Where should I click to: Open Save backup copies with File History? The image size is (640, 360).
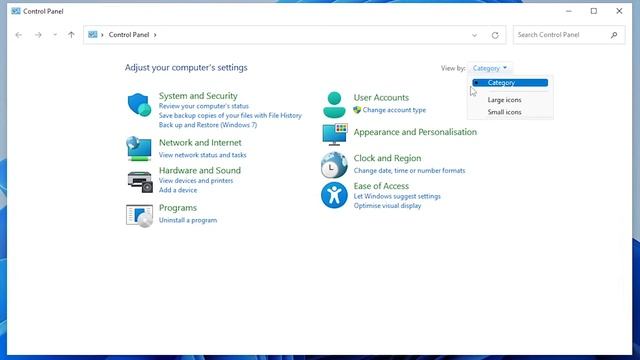pyautogui.click(x=230, y=116)
